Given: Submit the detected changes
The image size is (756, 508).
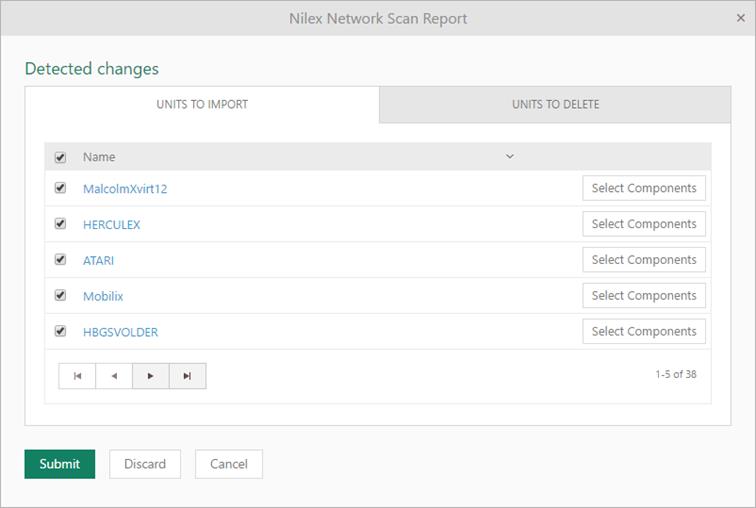Looking at the screenshot, I should 59,464.
